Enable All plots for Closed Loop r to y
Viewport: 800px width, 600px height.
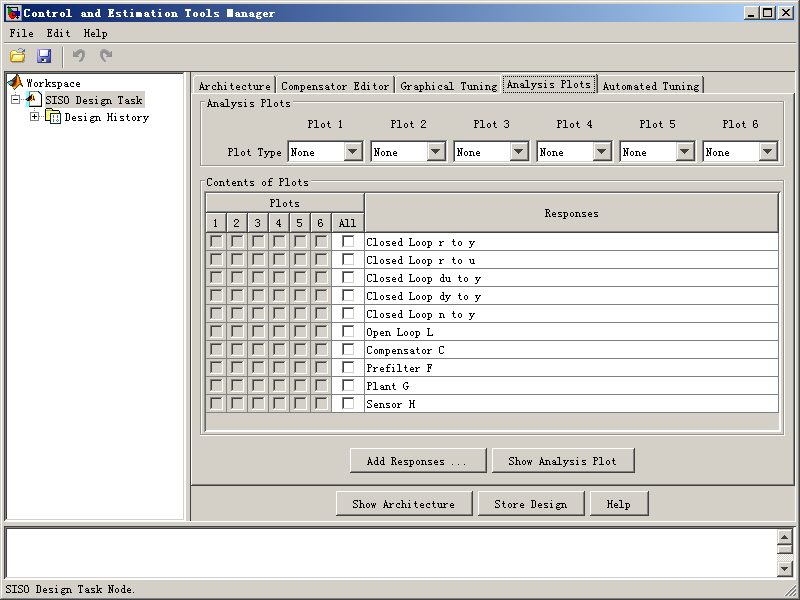tap(348, 241)
